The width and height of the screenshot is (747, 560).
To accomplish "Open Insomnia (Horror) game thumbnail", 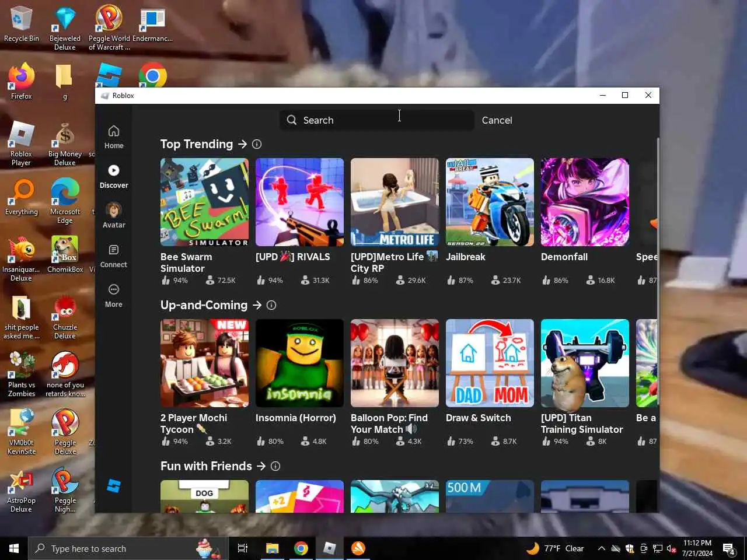I will (x=299, y=363).
